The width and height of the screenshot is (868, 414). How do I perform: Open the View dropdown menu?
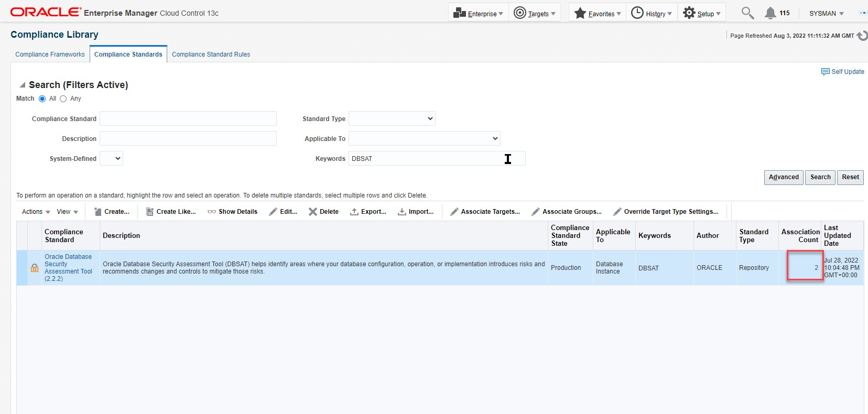[x=68, y=212]
